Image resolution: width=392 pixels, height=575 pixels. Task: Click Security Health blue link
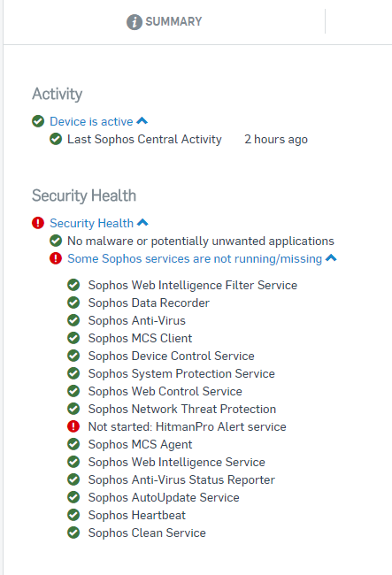coord(92,223)
